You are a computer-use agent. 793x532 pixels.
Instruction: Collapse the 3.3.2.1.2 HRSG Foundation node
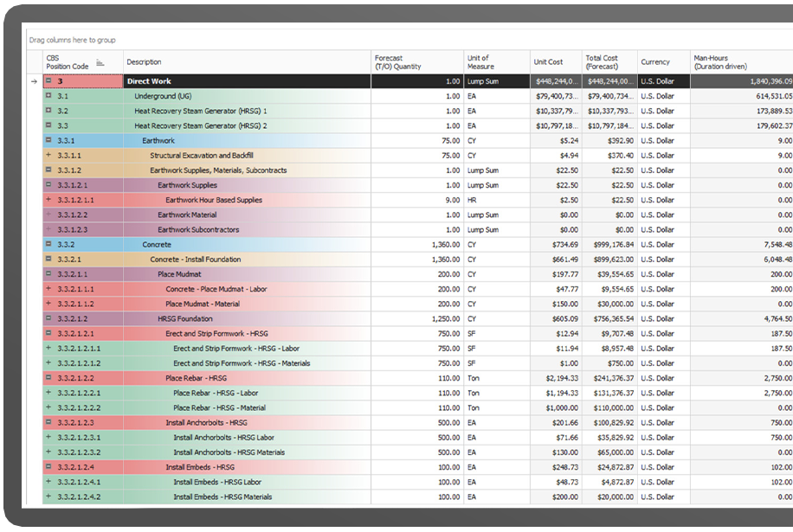click(48, 318)
